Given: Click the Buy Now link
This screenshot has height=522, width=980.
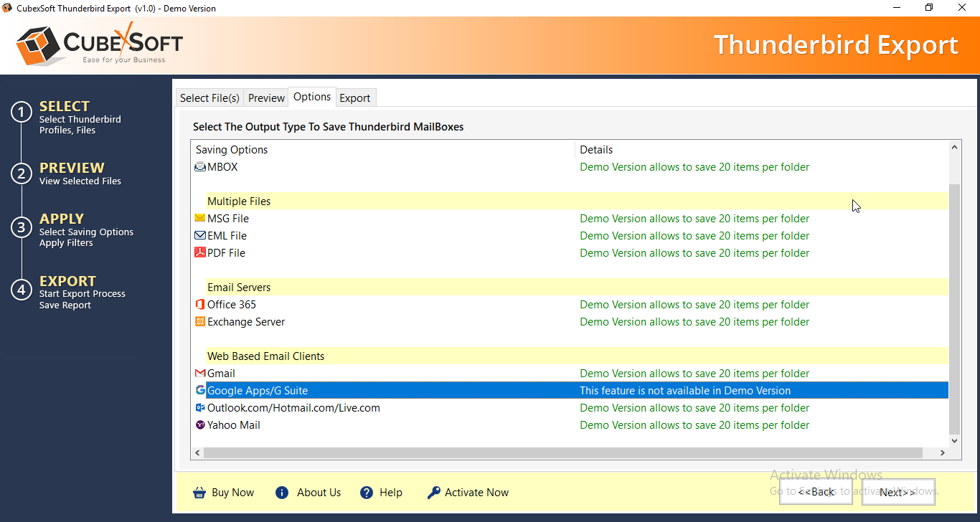Looking at the screenshot, I should [x=232, y=493].
